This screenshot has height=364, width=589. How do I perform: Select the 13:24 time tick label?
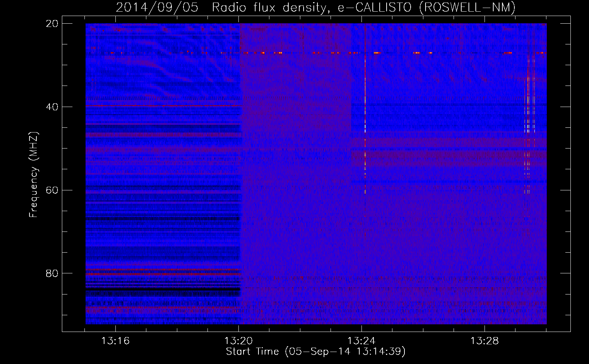[x=361, y=341]
